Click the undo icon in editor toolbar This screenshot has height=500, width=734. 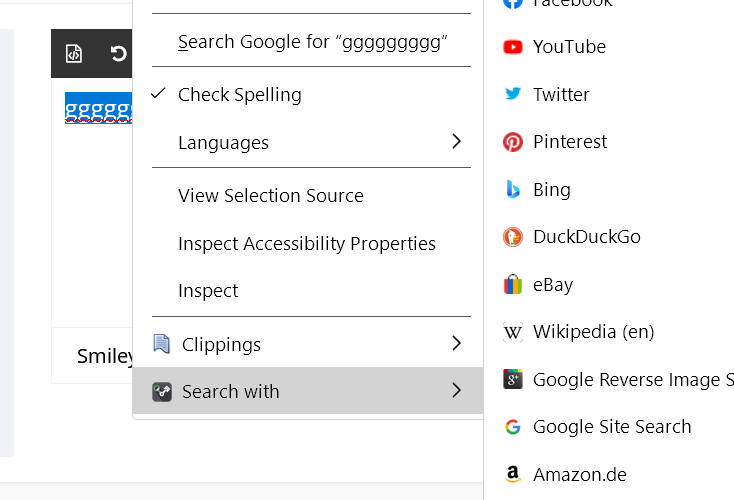(x=119, y=54)
